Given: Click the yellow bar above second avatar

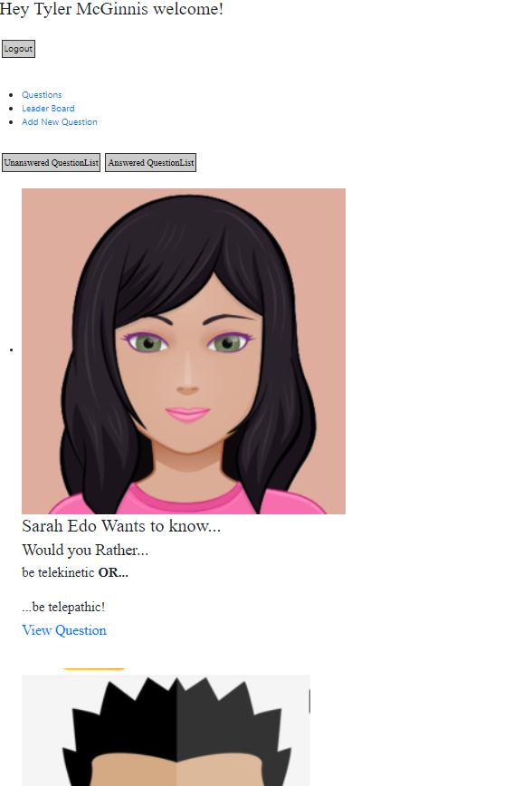Looking at the screenshot, I should 94,668.
